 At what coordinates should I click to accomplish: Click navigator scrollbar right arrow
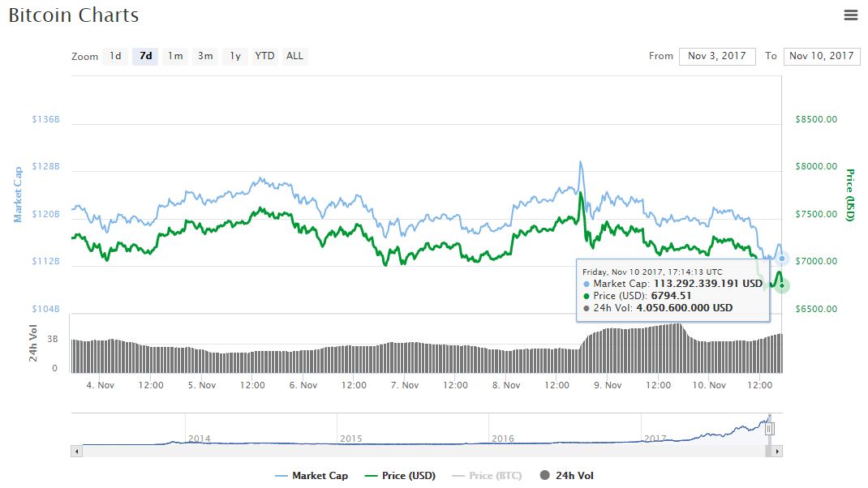777,451
